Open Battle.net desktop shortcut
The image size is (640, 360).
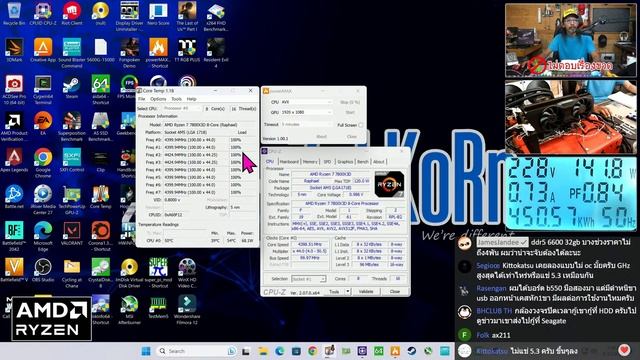(x=14, y=198)
